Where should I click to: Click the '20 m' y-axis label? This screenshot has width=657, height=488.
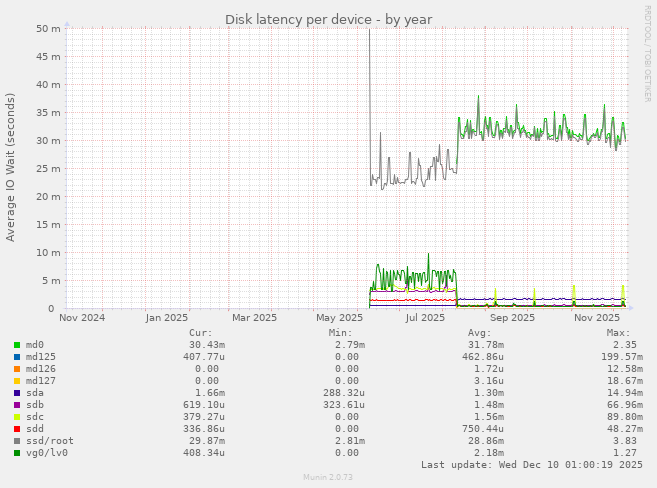(49, 197)
